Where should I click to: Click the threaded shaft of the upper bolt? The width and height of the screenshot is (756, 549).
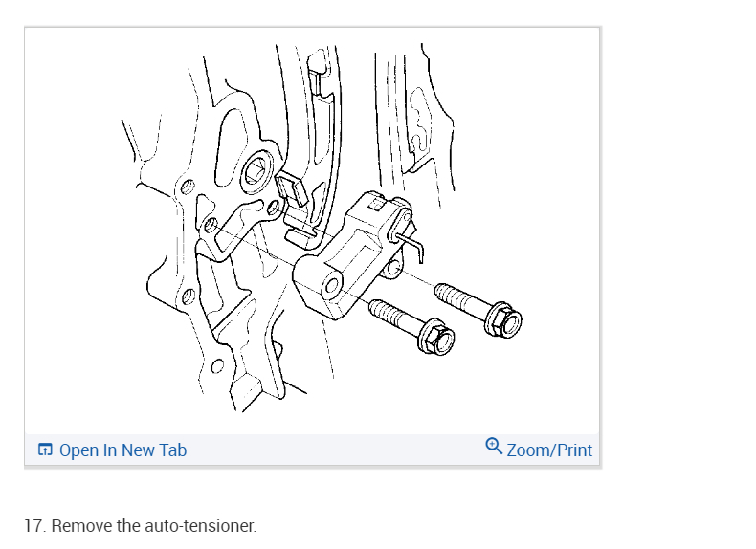pos(460,300)
